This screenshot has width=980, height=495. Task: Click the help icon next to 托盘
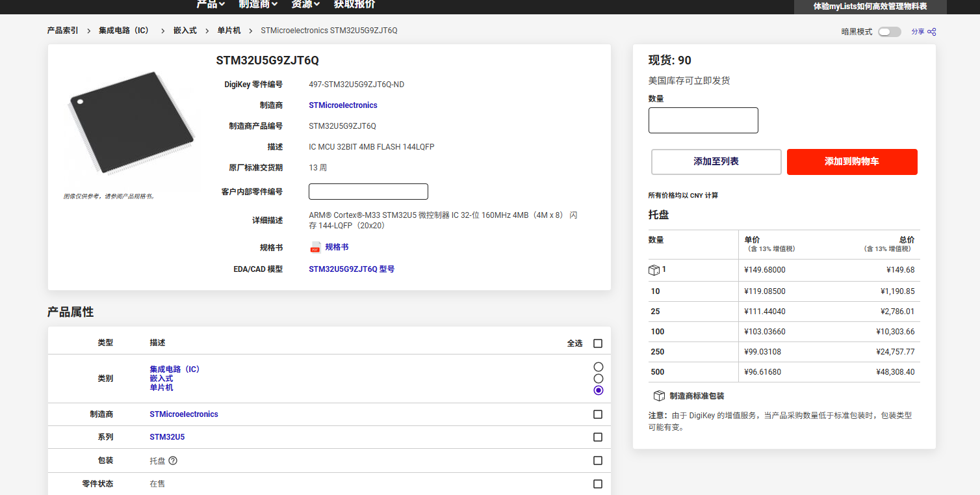pos(173,461)
